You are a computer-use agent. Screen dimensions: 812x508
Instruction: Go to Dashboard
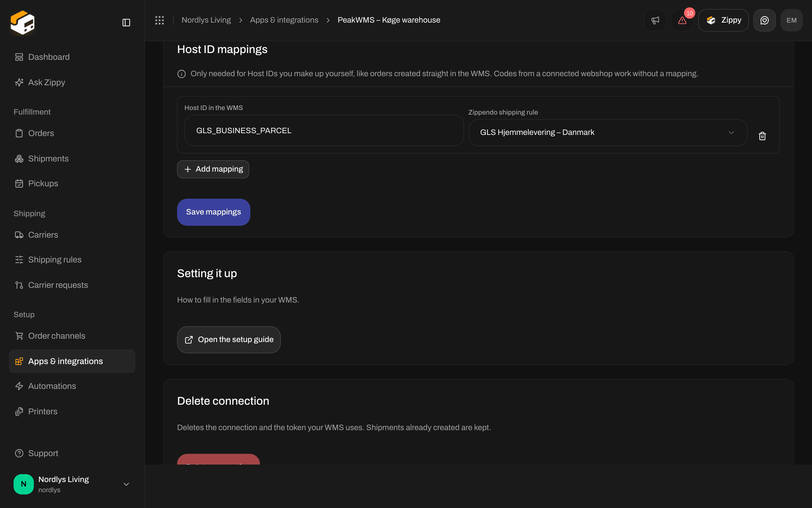click(72, 57)
